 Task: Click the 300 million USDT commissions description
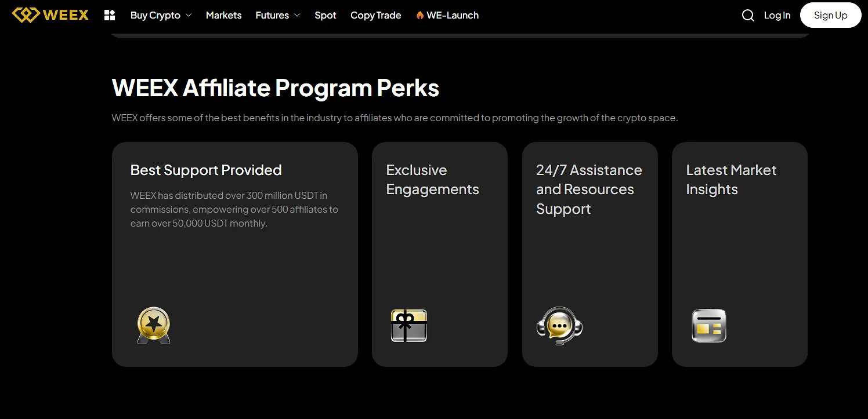click(x=234, y=209)
